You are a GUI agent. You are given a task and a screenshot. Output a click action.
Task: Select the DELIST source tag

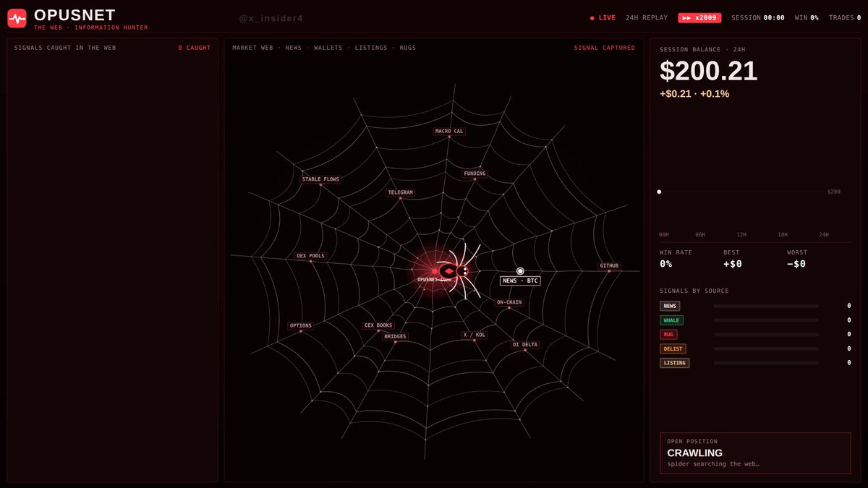click(673, 348)
